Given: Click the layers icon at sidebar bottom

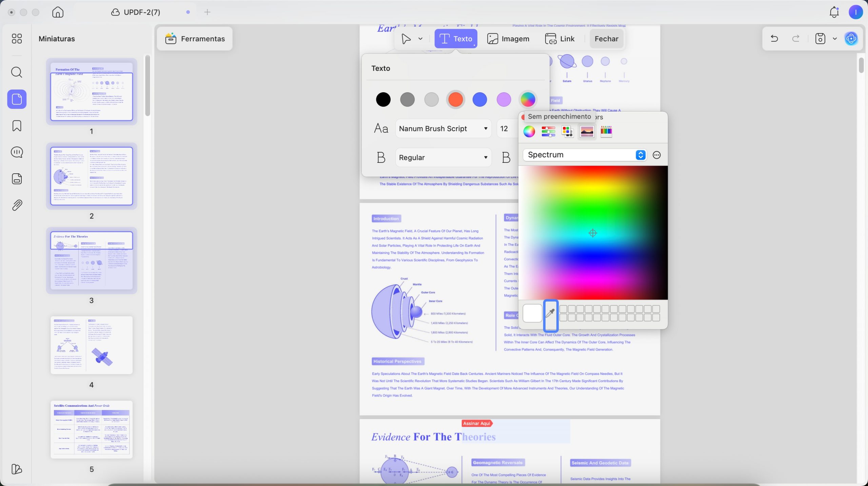Looking at the screenshot, I should [17, 469].
